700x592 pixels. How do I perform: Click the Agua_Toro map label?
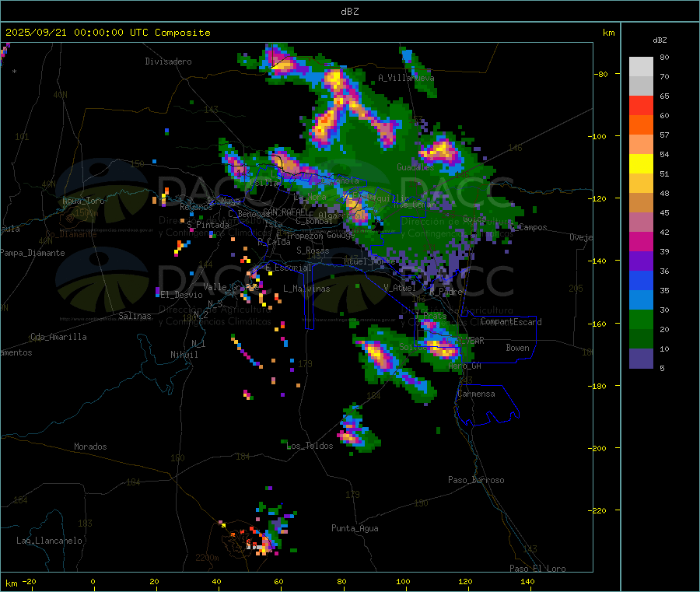(x=83, y=201)
